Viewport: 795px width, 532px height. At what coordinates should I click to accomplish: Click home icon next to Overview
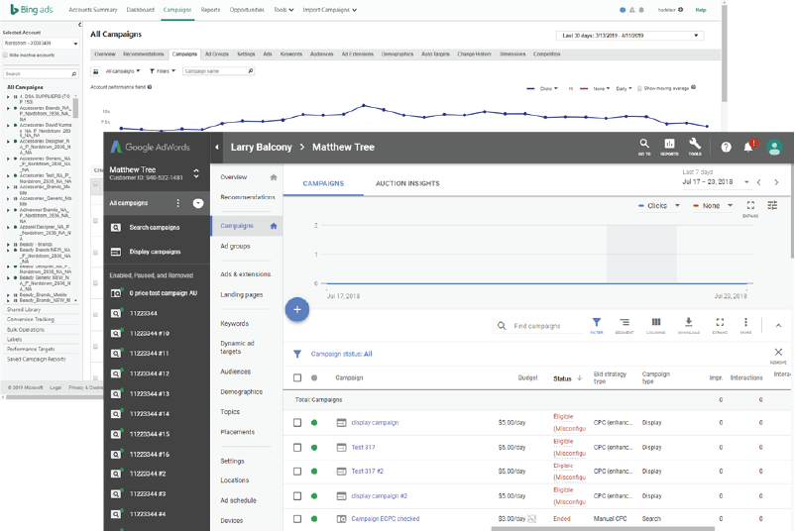(274, 177)
